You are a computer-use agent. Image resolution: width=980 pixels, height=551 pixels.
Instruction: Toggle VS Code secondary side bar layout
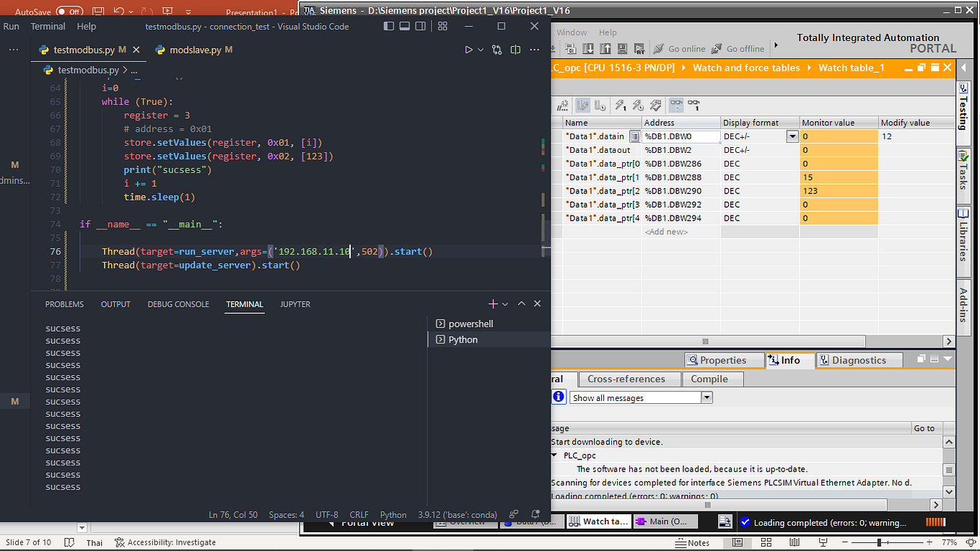(x=420, y=26)
